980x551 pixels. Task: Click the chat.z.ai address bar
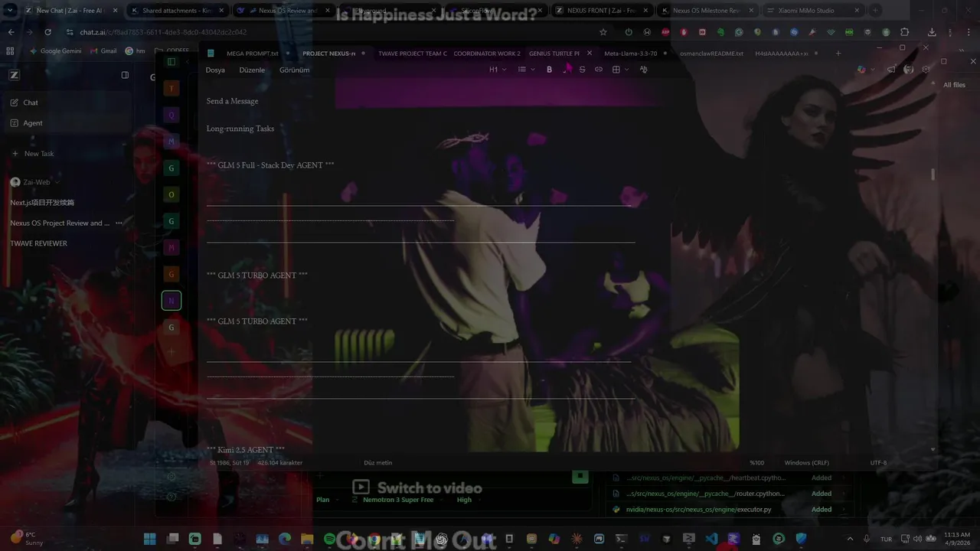[329, 32]
